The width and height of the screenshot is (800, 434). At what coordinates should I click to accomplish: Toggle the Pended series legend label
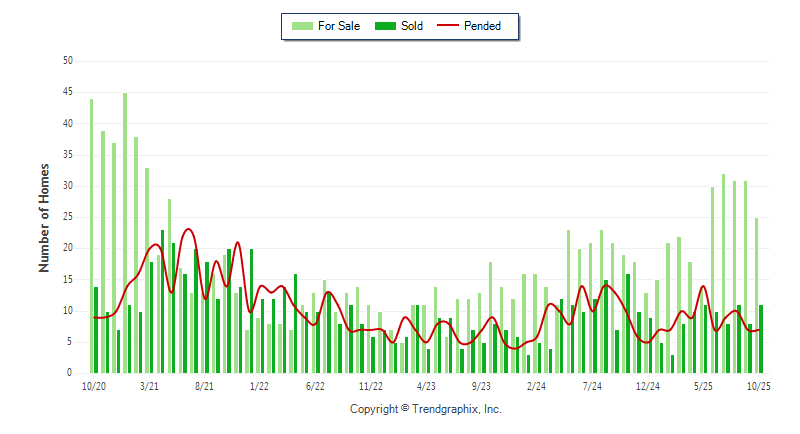click(x=483, y=26)
